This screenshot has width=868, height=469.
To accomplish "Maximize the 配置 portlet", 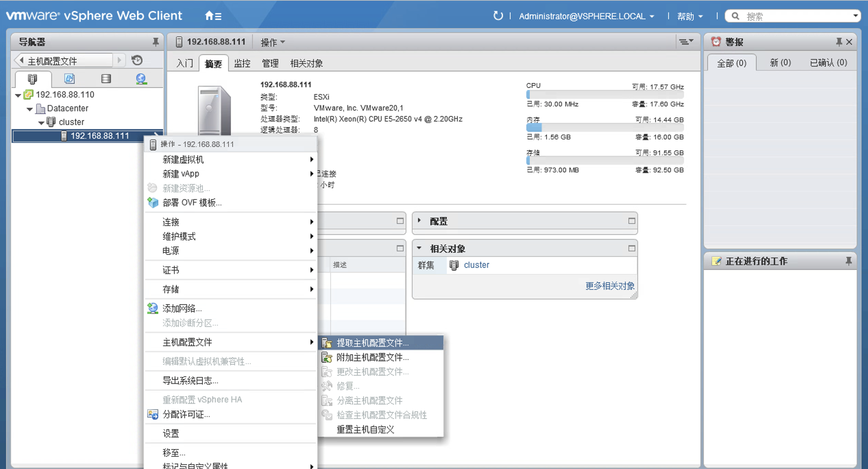I will point(631,221).
